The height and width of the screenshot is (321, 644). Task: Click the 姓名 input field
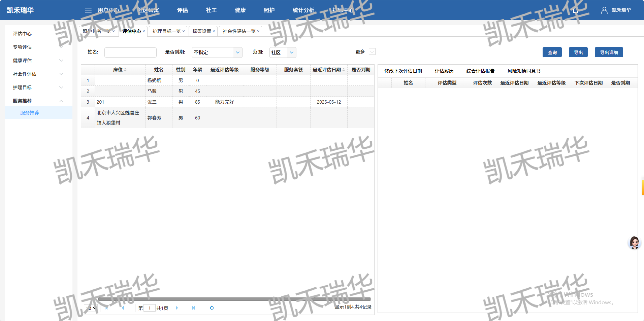pyautogui.click(x=130, y=52)
